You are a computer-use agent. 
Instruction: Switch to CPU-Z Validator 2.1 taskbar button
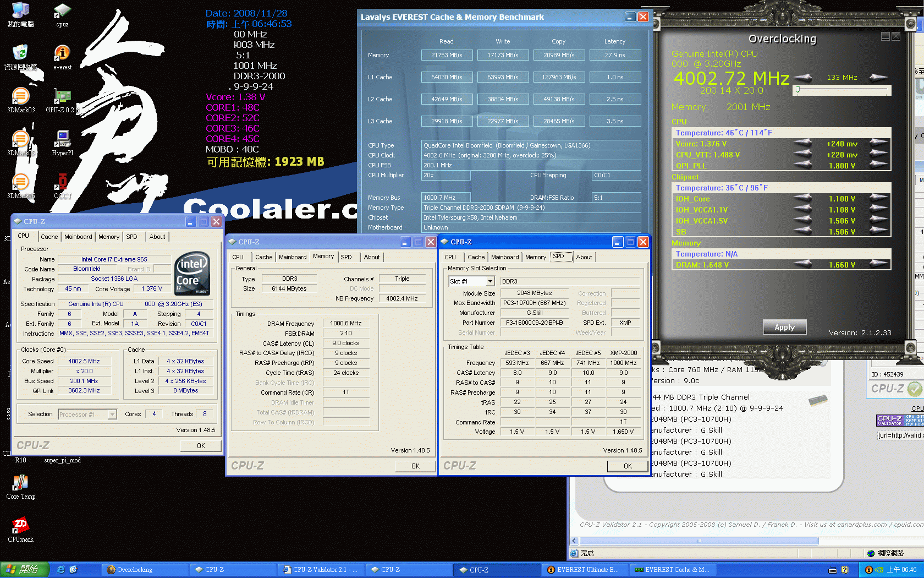click(x=321, y=570)
